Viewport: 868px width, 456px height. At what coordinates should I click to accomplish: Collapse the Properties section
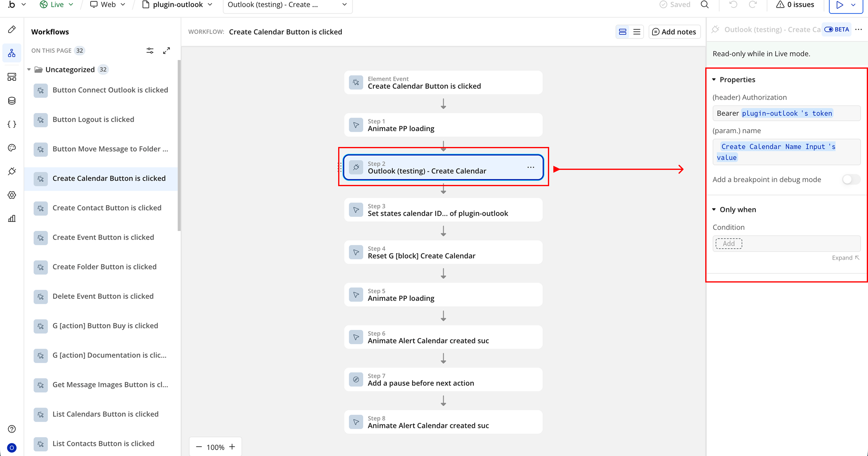(x=714, y=80)
